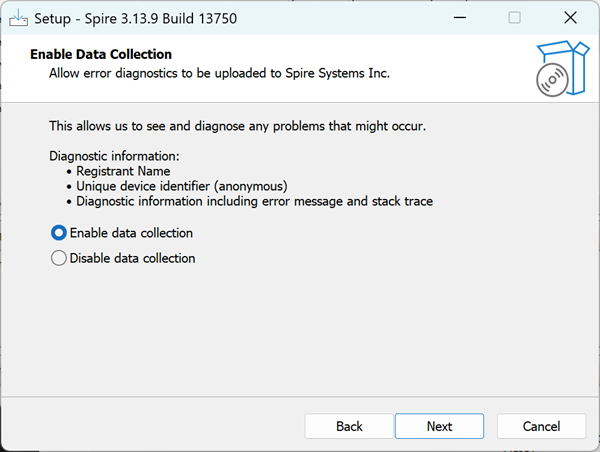Screen dimensions: 600x452
Task: Click the "This allows us to see" sentence
Action: tap(237, 126)
